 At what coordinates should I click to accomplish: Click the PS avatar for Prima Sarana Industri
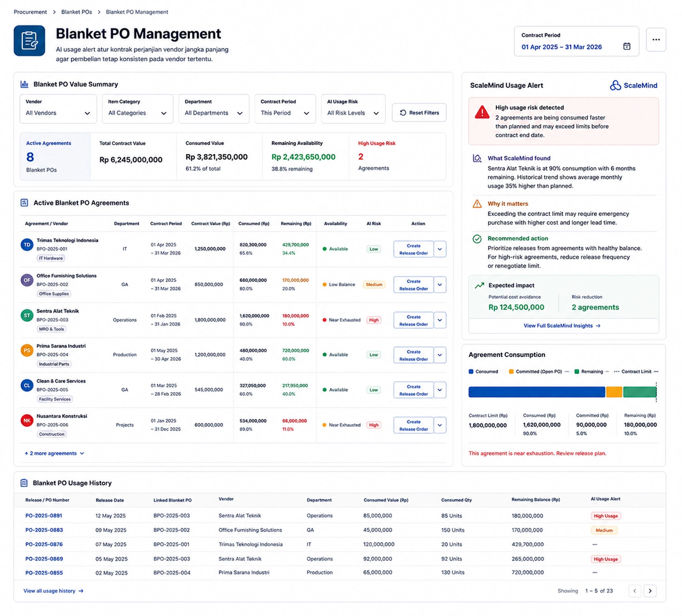coord(27,350)
